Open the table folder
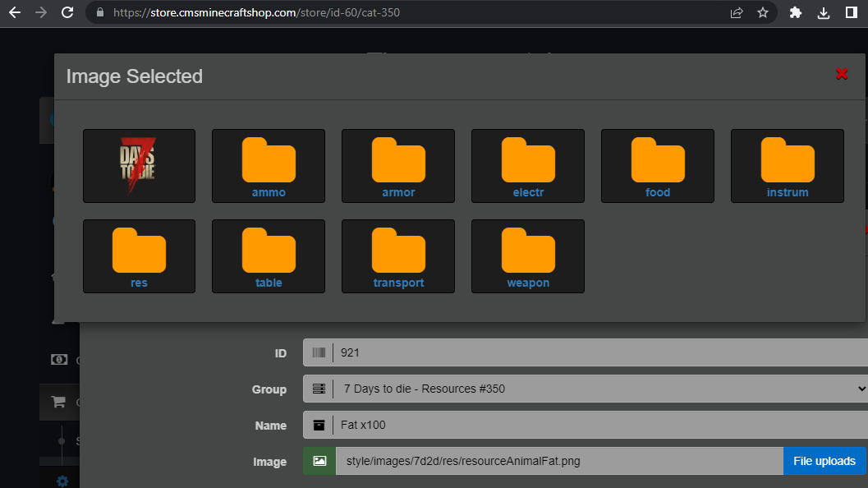 point(269,256)
